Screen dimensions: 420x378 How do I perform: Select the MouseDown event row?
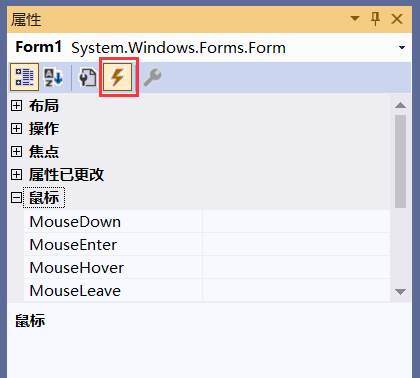207,222
